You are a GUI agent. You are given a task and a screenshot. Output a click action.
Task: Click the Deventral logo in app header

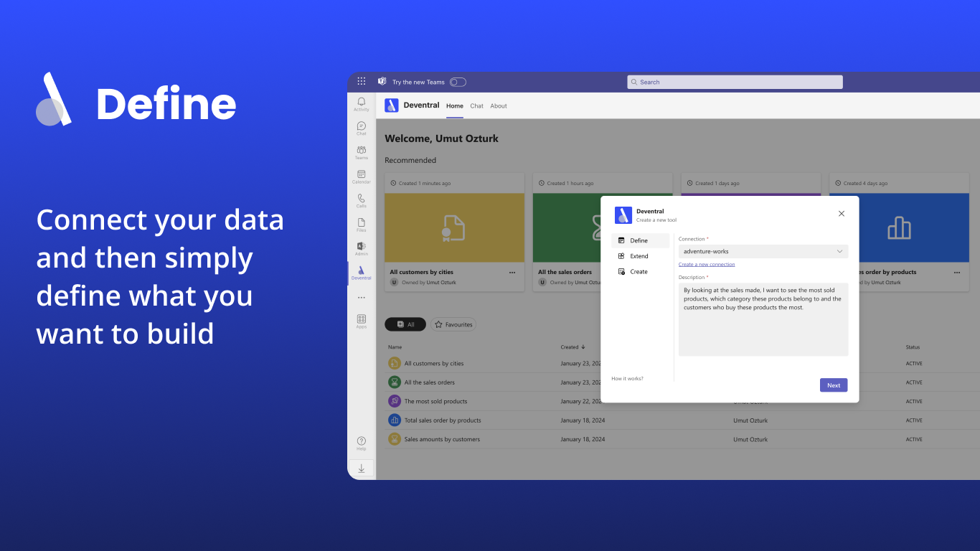point(392,105)
